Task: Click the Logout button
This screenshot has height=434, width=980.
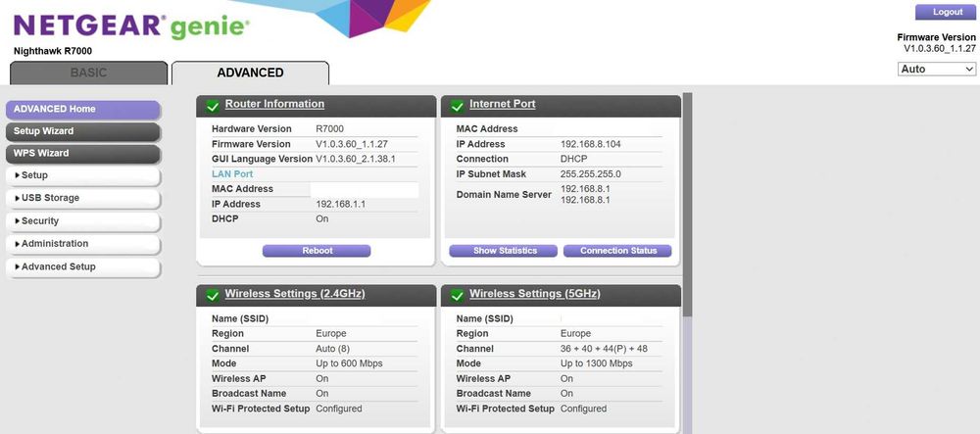Action: click(x=948, y=12)
